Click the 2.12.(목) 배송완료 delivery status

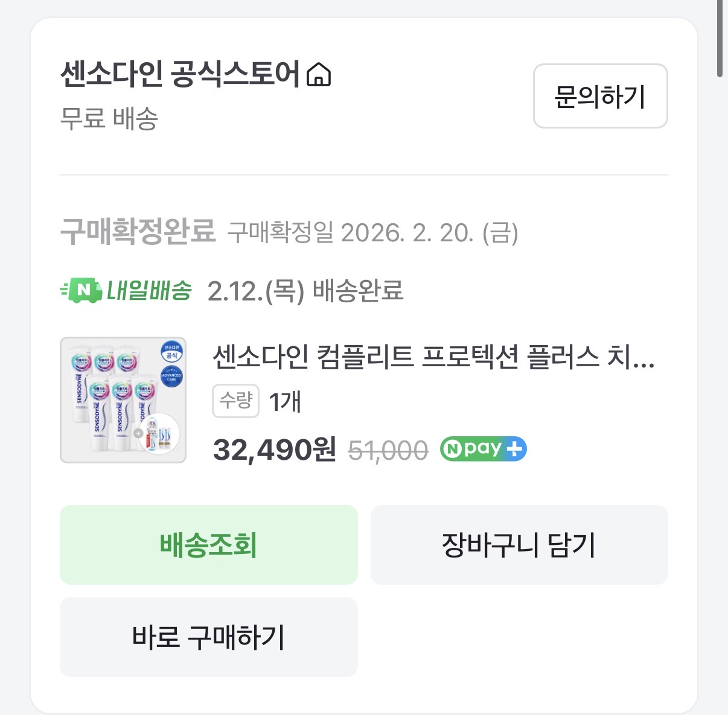coord(305,291)
